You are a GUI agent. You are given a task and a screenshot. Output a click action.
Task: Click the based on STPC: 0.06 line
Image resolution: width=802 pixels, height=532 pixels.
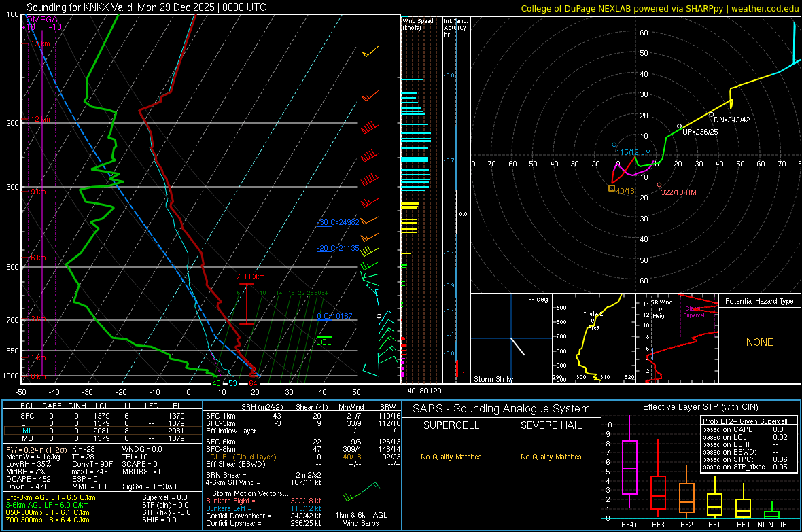click(x=745, y=459)
